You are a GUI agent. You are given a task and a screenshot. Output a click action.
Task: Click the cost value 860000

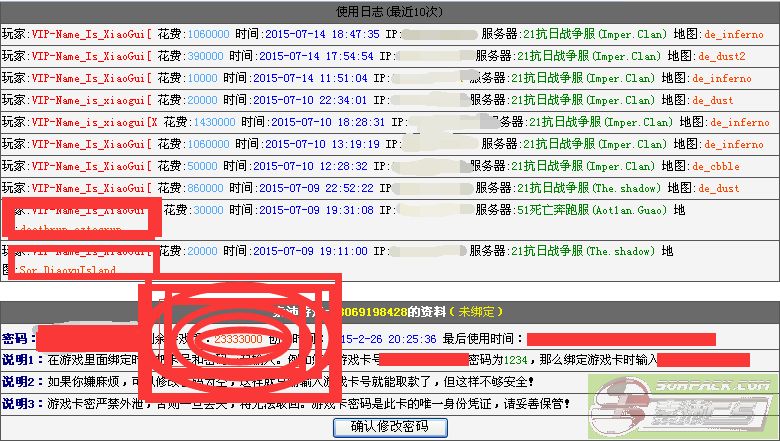click(x=208, y=188)
